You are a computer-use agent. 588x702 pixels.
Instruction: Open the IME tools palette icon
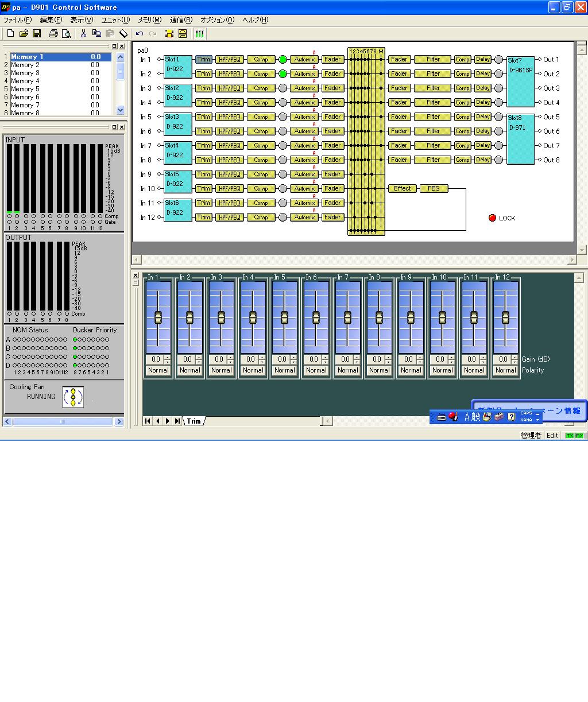488,417
